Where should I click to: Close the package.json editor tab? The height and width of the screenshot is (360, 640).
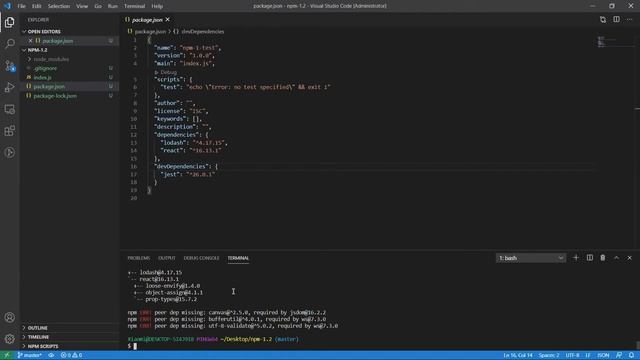168,20
